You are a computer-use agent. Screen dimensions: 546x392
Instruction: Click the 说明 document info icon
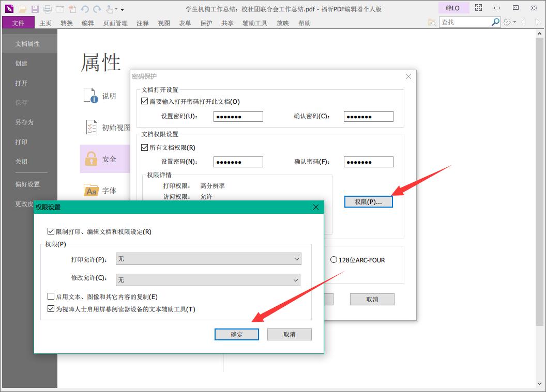coord(89,95)
